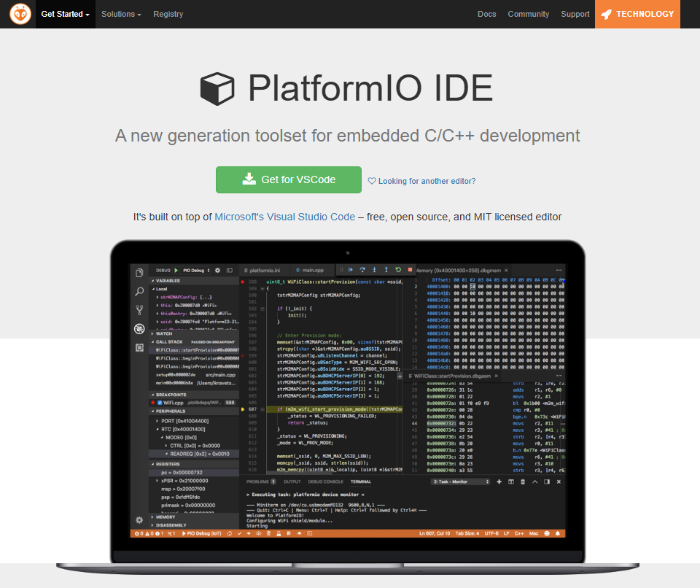Click the Extensions icon in activity bar
This screenshot has height=588, width=700.
coord(139,347)
